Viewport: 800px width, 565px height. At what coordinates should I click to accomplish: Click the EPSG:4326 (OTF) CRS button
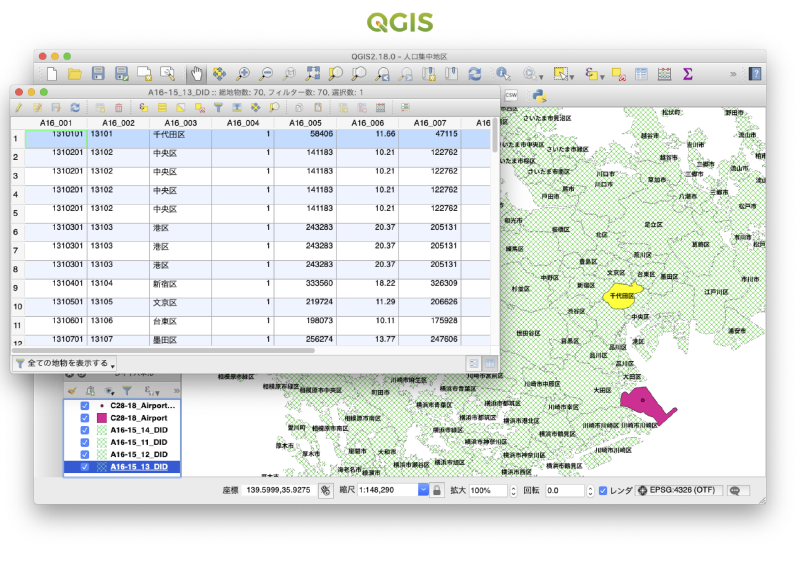point(680,490)
